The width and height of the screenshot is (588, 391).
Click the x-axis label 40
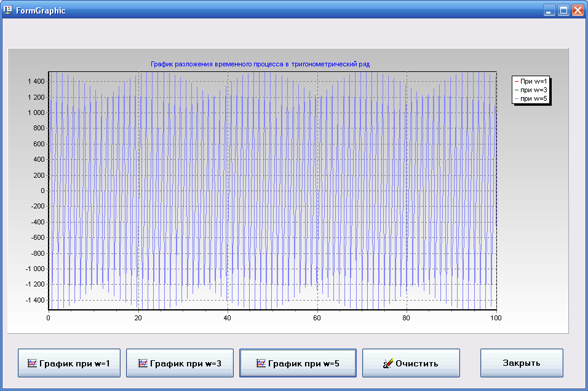(227, 318)
